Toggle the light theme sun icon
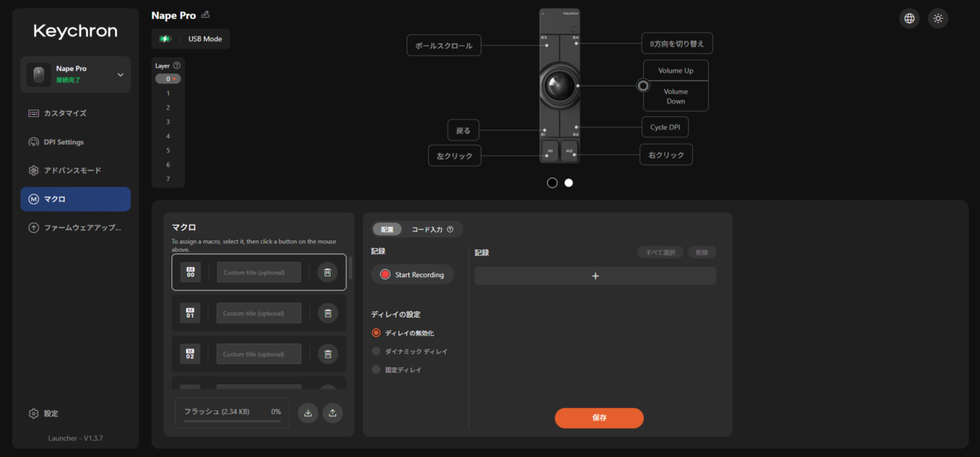Viewport: 980px width, 457px height. click(938, 18)
